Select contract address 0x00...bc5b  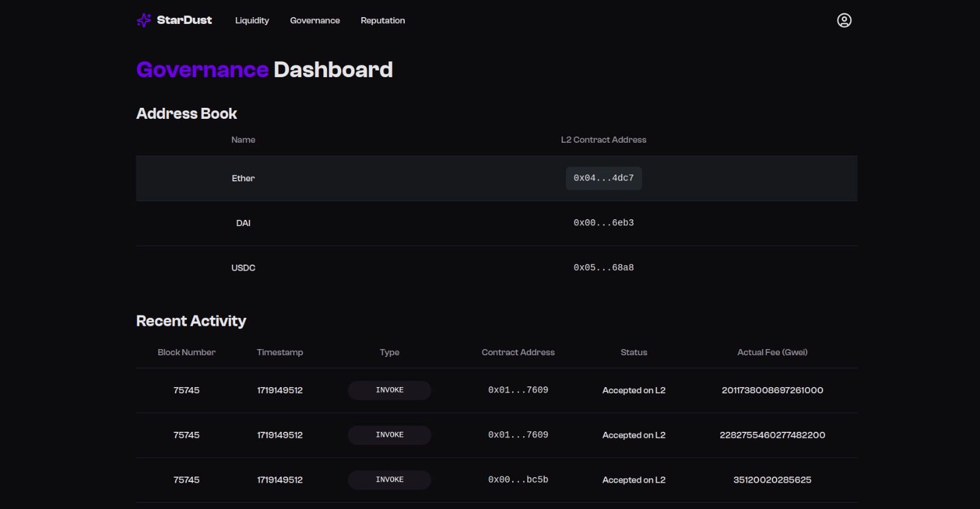[518, 480]
